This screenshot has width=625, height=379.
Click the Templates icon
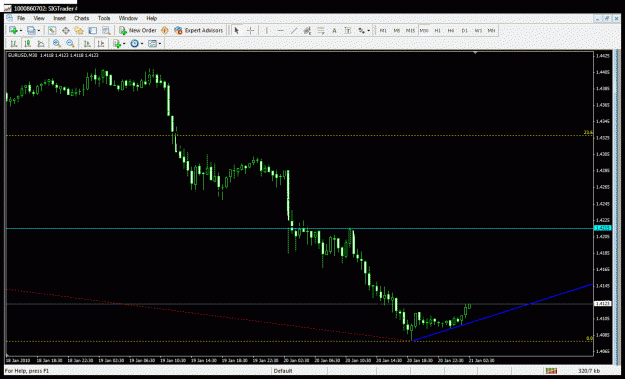[x=152, y=43]
